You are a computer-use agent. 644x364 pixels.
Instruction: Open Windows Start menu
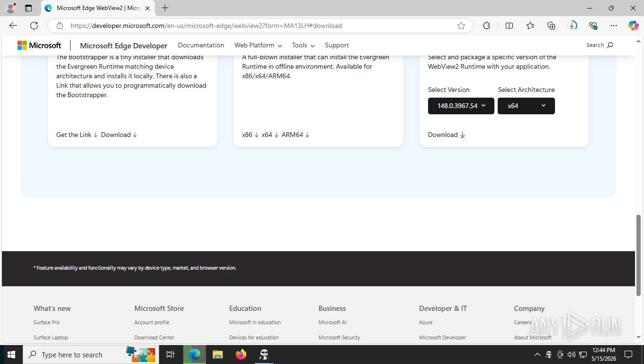pos(11,355)
